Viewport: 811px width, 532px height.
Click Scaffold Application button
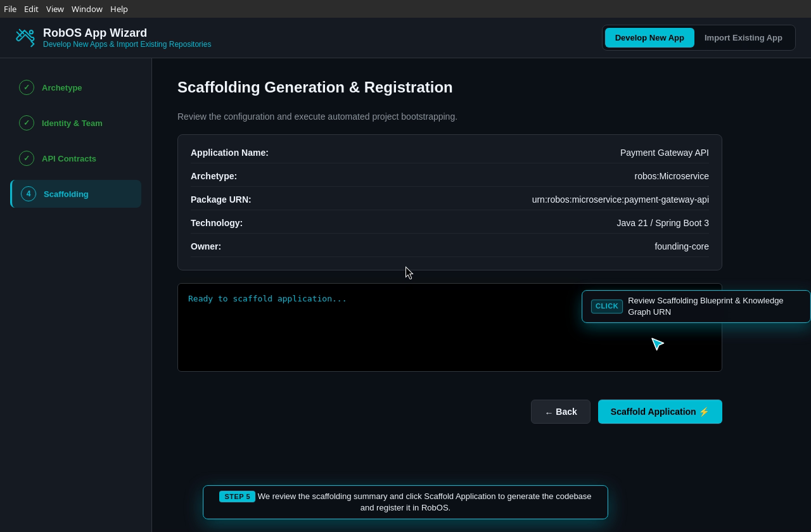(x=660, y=412)
